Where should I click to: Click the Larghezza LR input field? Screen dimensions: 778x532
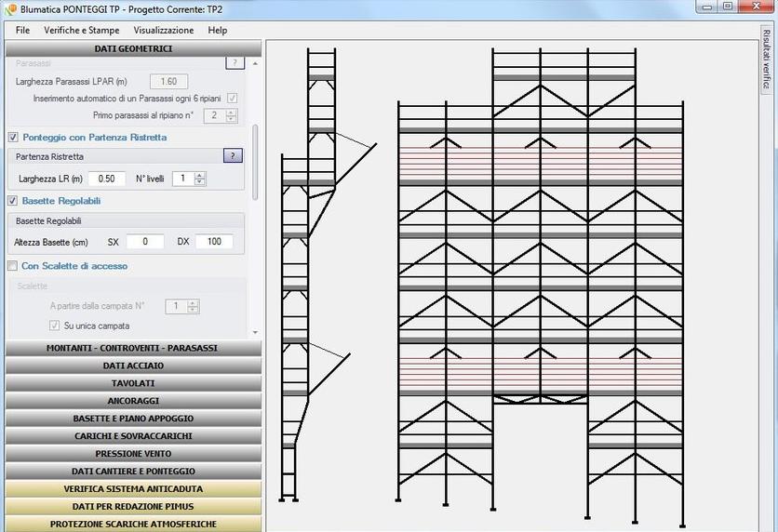pos(107,179)
